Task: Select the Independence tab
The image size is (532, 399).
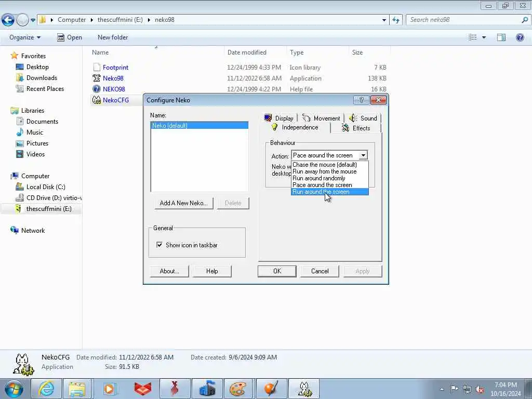Action: 295,127
